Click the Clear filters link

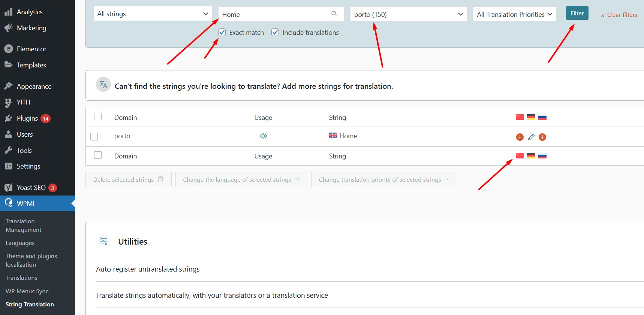tap(619, 15)
